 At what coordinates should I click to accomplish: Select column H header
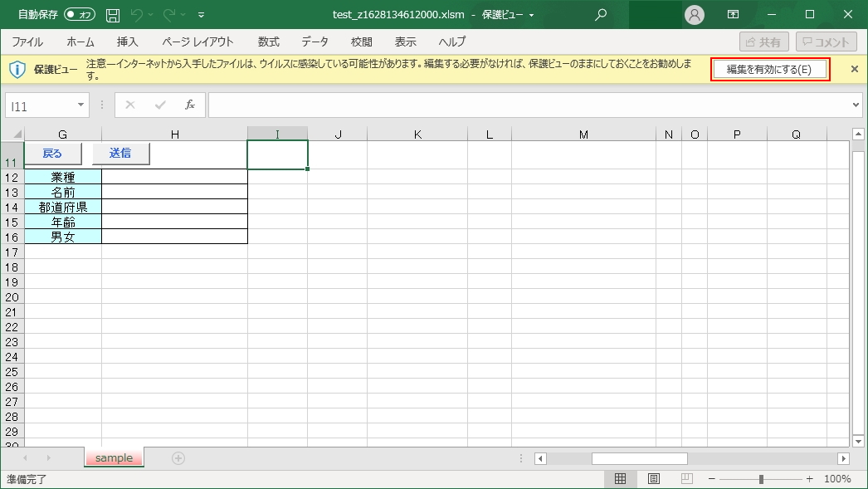174,134
